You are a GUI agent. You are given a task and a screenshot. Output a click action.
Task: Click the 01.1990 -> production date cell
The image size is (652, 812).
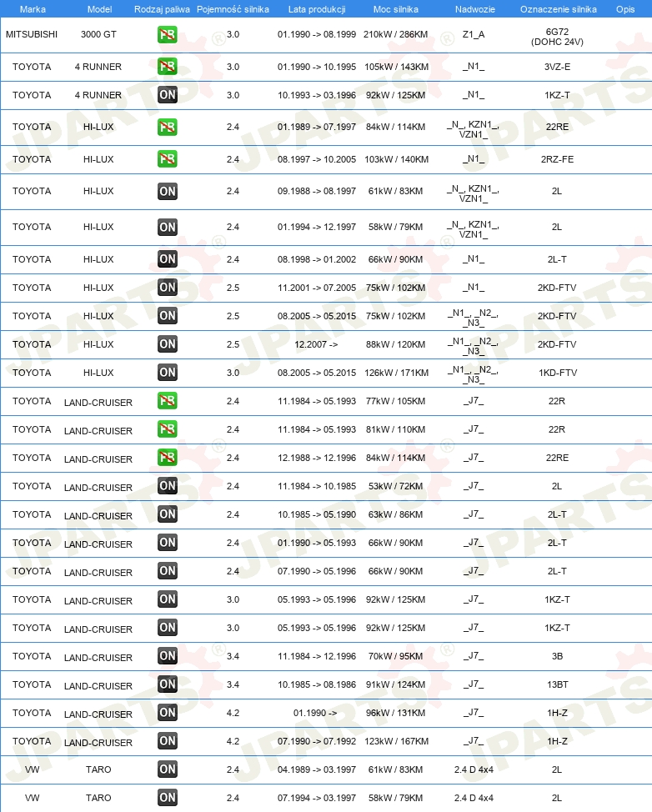(x=315, y=713)
